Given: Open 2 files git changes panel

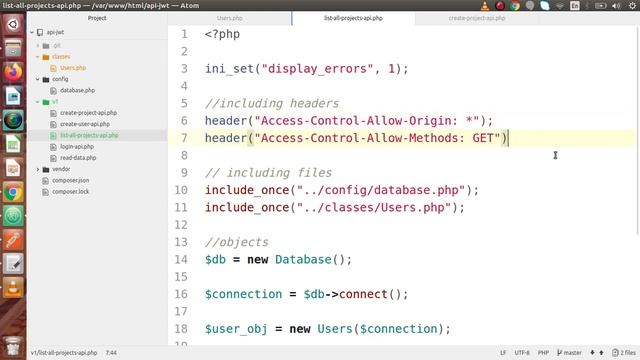Looking at the screenshot, I should pos(624,353).
